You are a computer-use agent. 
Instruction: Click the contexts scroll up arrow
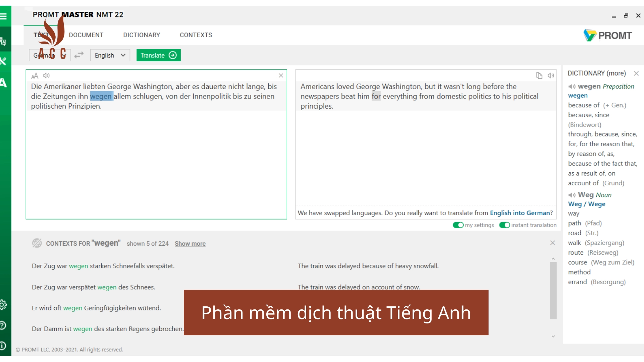click(x=553, y=259)
